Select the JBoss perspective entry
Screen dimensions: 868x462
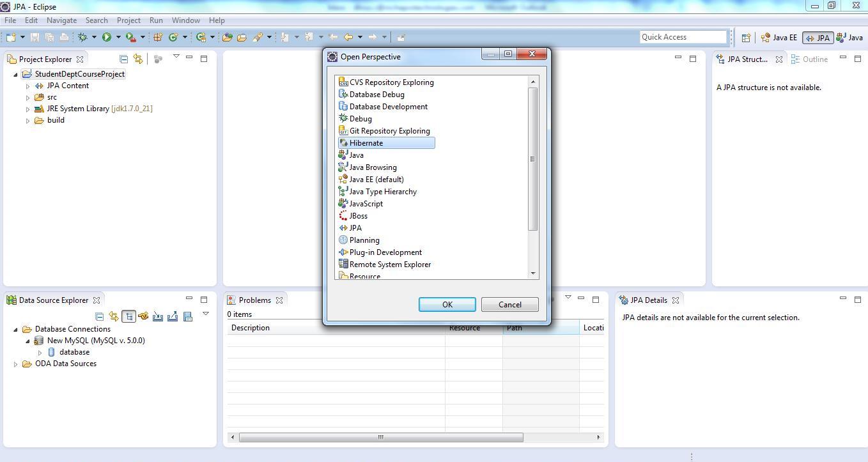(x=353, y=216)
